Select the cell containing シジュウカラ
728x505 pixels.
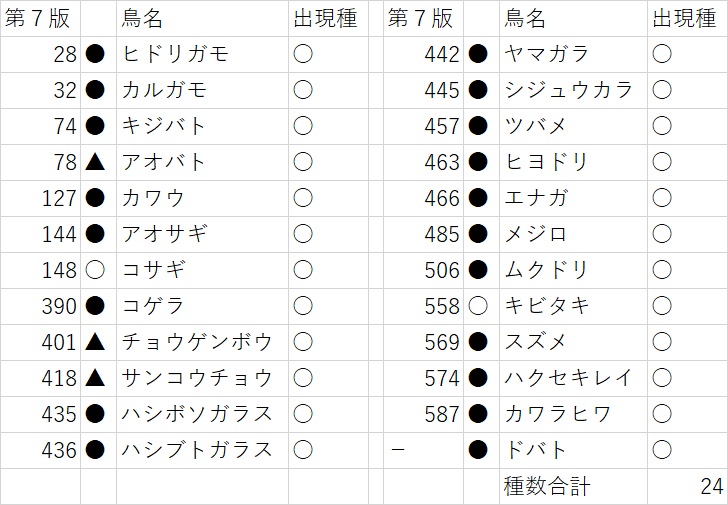pos(569,90)
